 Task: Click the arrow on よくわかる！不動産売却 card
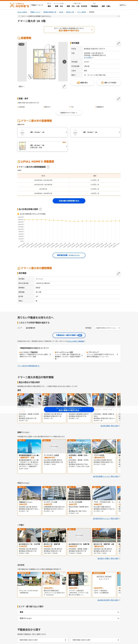click(x=50, y=355)
